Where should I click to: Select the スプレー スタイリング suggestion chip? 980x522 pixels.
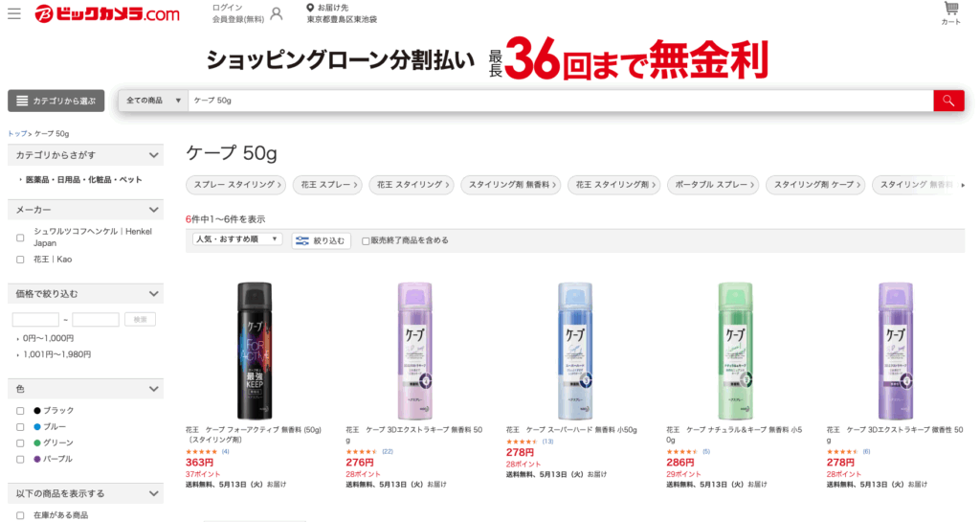[x=236, y=185]
